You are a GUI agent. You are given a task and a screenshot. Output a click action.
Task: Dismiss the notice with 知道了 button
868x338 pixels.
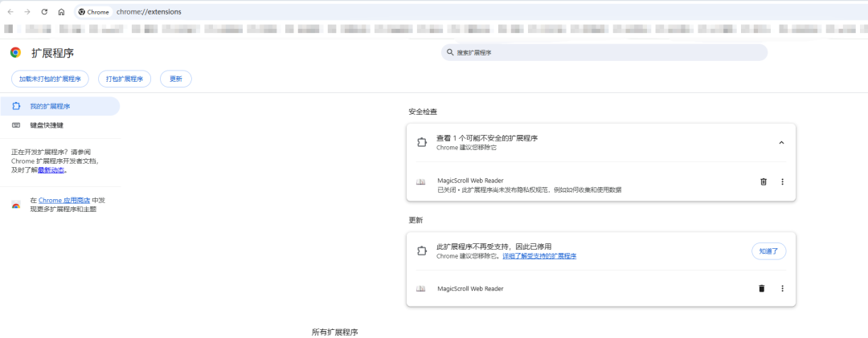[768, 250]
